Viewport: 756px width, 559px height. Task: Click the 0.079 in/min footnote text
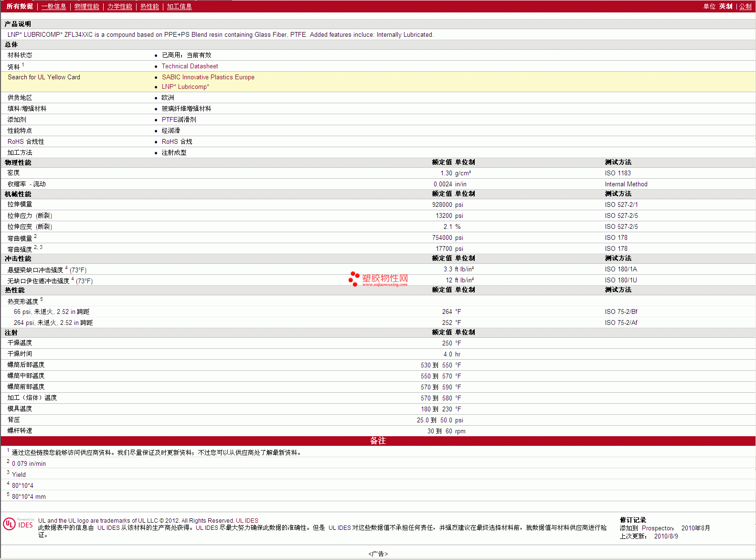(x=29, y=464)
